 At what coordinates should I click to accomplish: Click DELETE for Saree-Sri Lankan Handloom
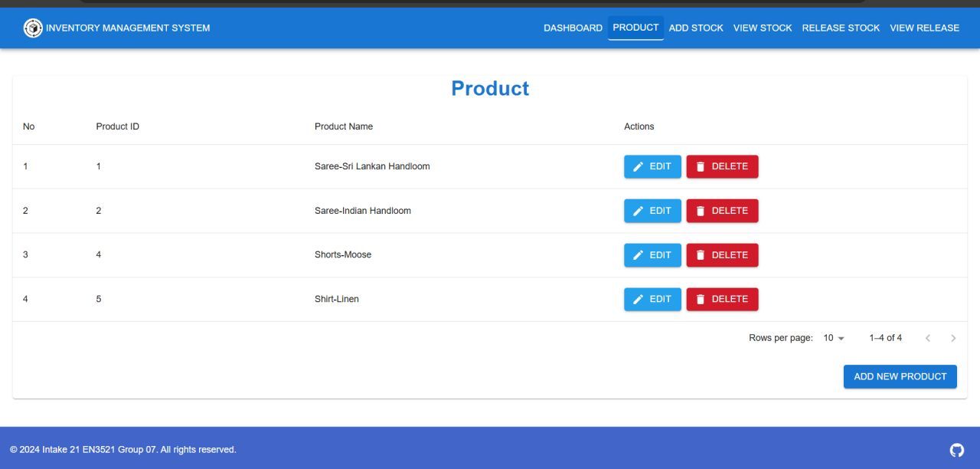tap(722, 166)
